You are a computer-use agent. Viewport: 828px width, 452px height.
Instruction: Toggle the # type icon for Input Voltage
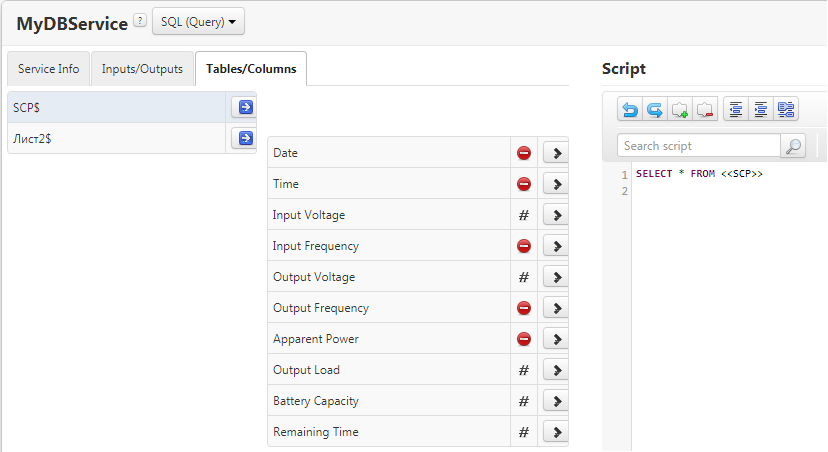coord(523,215)
